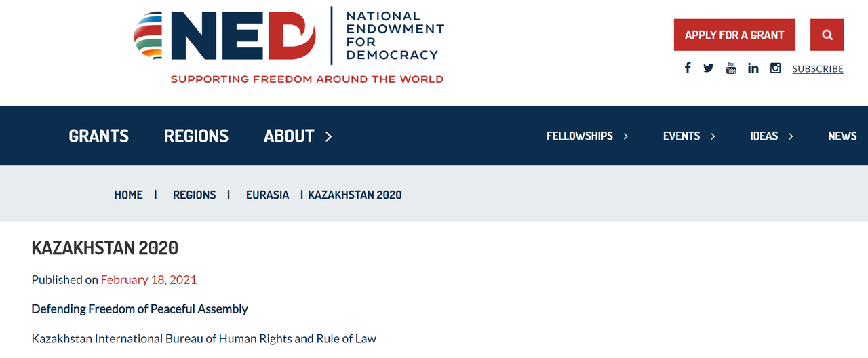Expand the Fellowships submenu arrow

(626, 136)
